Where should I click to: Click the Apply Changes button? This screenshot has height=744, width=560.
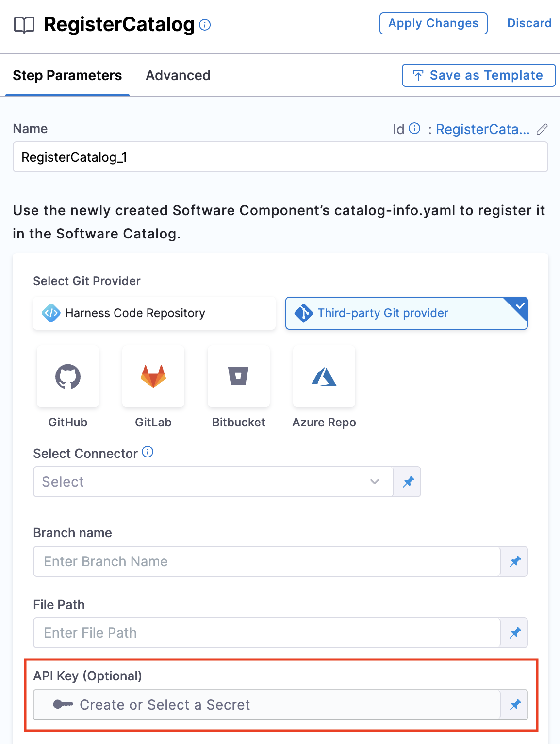coord(433,23)
